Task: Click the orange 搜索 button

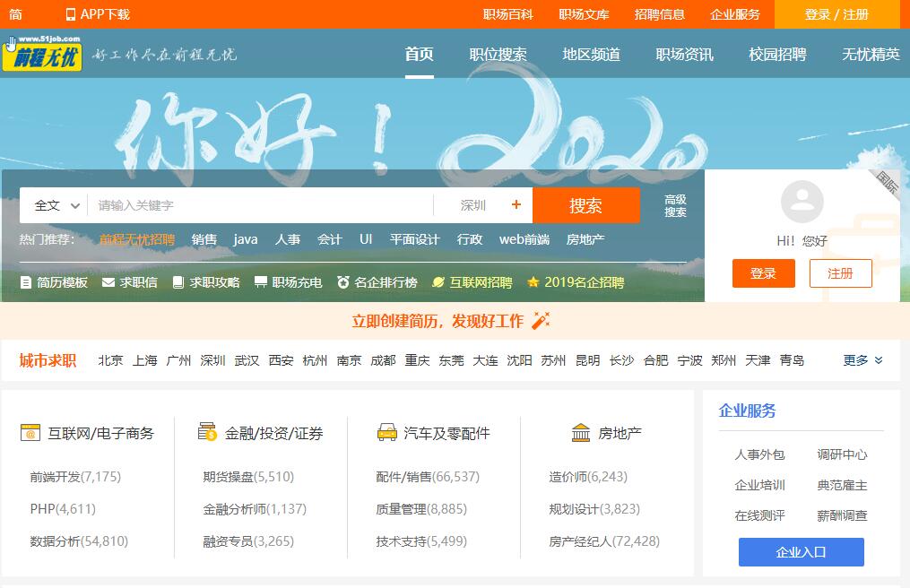Action: pyautogui.click(x=586, y=205)
